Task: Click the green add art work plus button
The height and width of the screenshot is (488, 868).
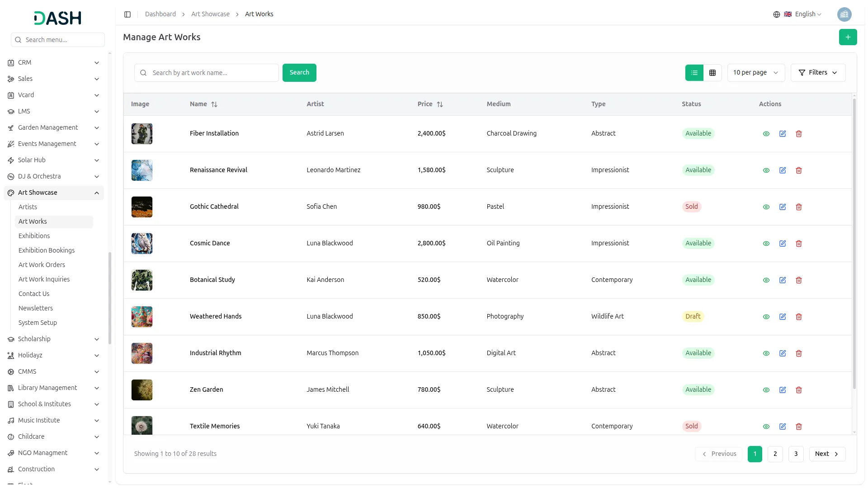Action: [848, 37]
